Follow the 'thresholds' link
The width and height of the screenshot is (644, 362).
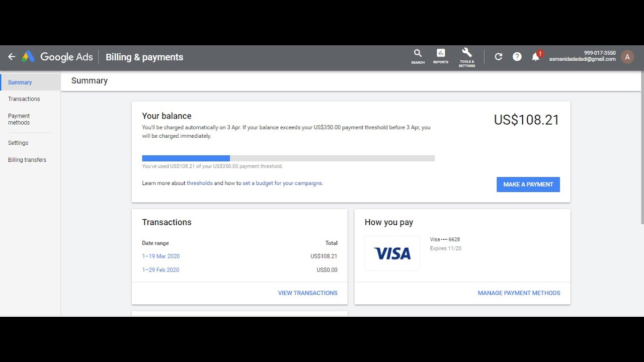click(200, 184)
